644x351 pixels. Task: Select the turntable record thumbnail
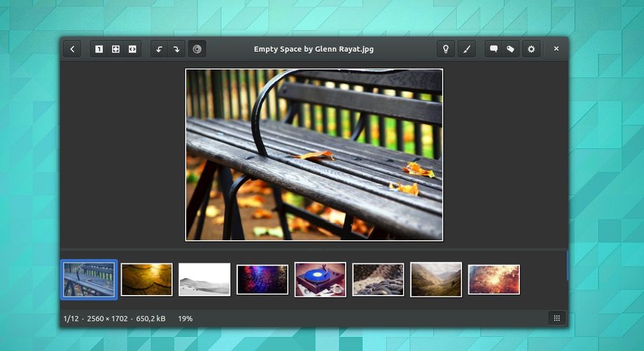(320, 280)
